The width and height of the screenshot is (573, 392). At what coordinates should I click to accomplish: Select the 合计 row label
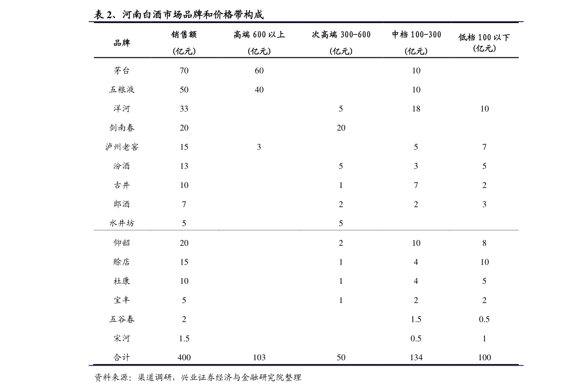click(122, 357)
